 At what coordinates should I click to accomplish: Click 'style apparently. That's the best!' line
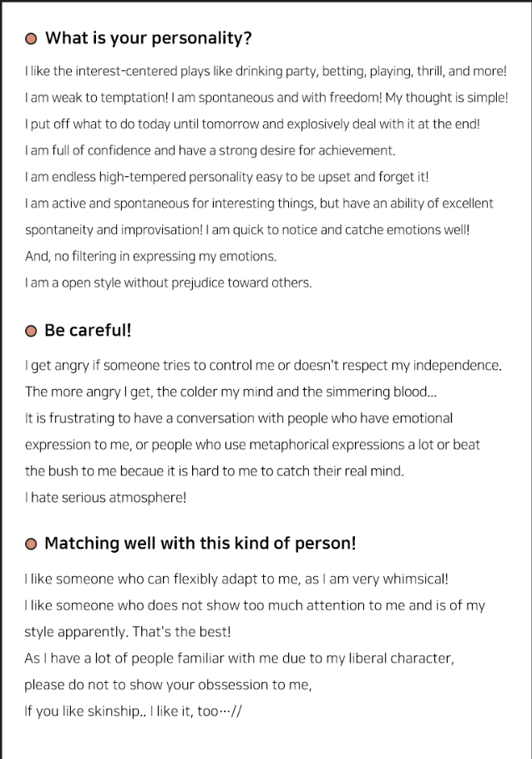click(x=128, y=632)
